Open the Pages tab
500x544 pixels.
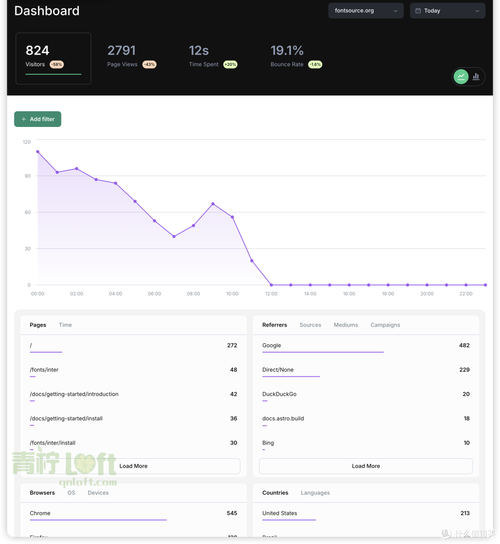tap(38, 325)
